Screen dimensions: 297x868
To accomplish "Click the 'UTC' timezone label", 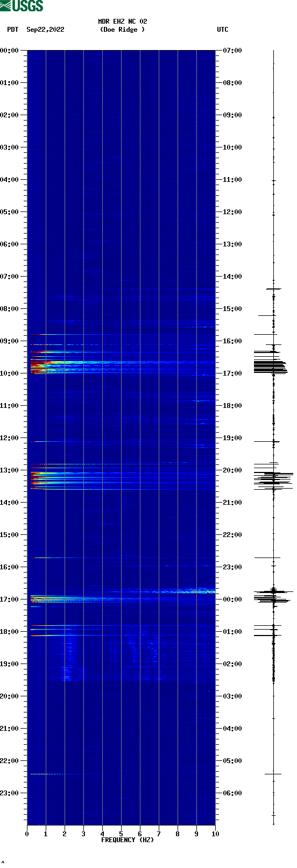I will tap(223, 30).
